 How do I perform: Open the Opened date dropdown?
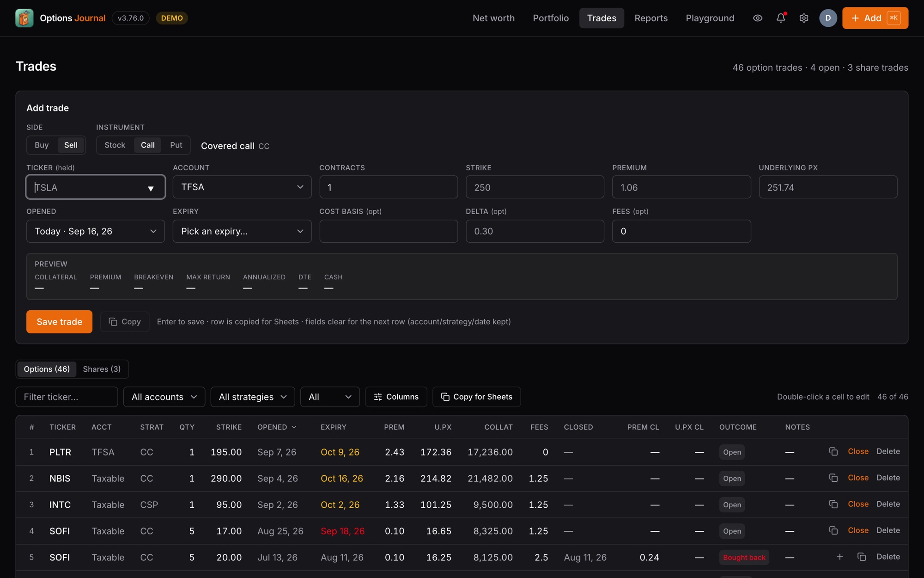coord(96,231)
